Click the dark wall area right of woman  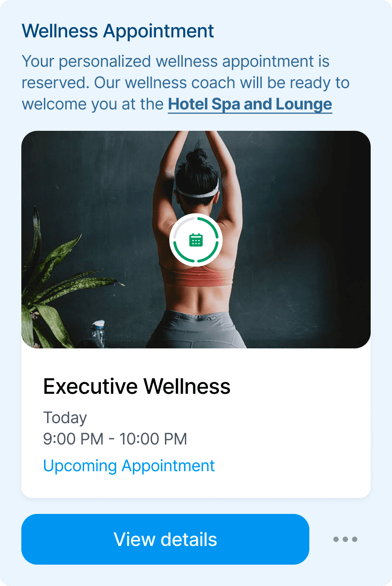(x=311, y=222)
